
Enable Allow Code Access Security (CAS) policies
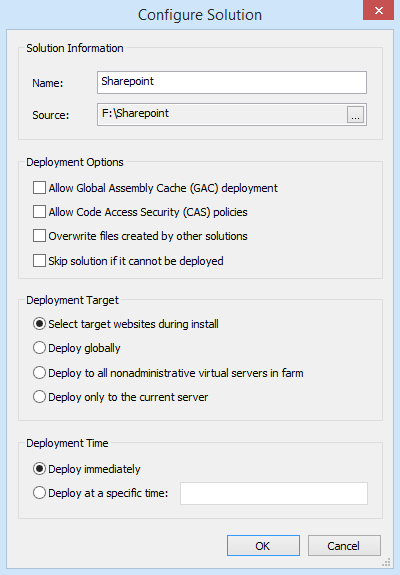39,212
